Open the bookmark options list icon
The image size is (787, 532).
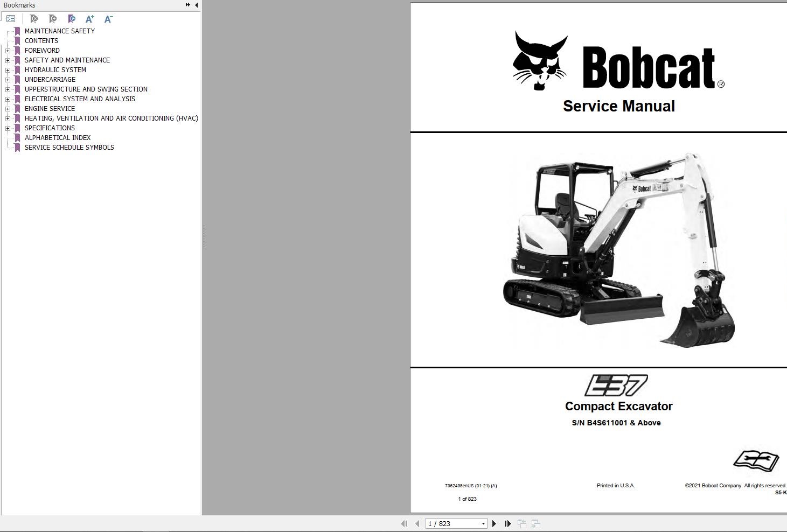coord(11,19)
